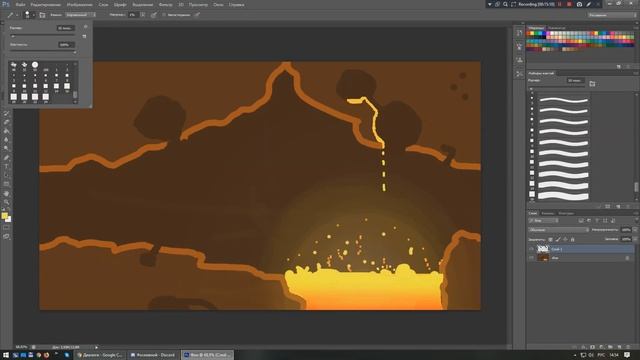Hide the top layer 'Слой 1' eye
Screen dimensions: 640x360
[x=531, y=249]
